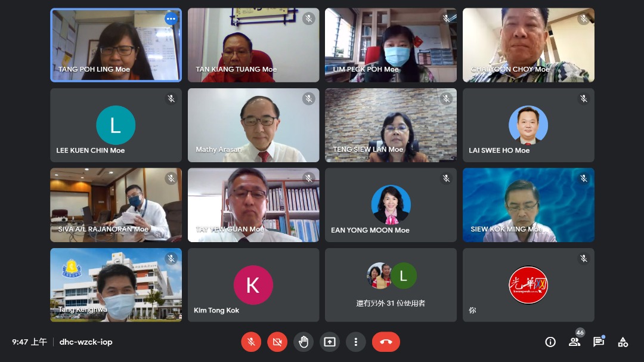Click the present screen icon
This screenshot has height=362, width=644.
(x=330, y=342)
